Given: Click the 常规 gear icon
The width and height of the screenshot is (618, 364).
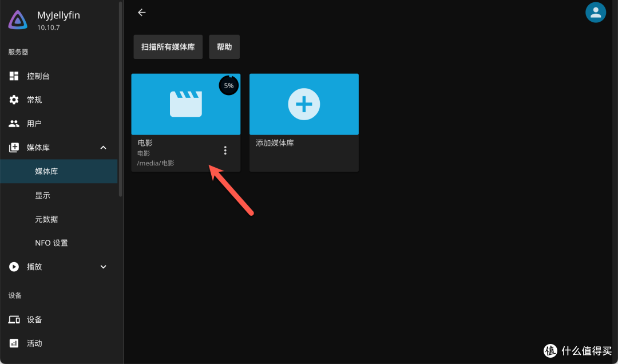Looking at the screenshot, I should 14,100.
